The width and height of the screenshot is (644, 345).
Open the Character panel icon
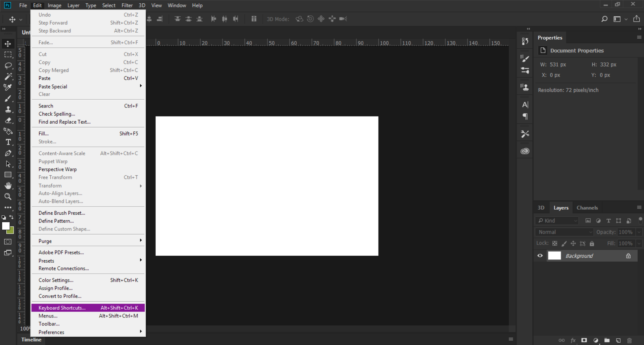pyautogui.click(x=525, y=105)
